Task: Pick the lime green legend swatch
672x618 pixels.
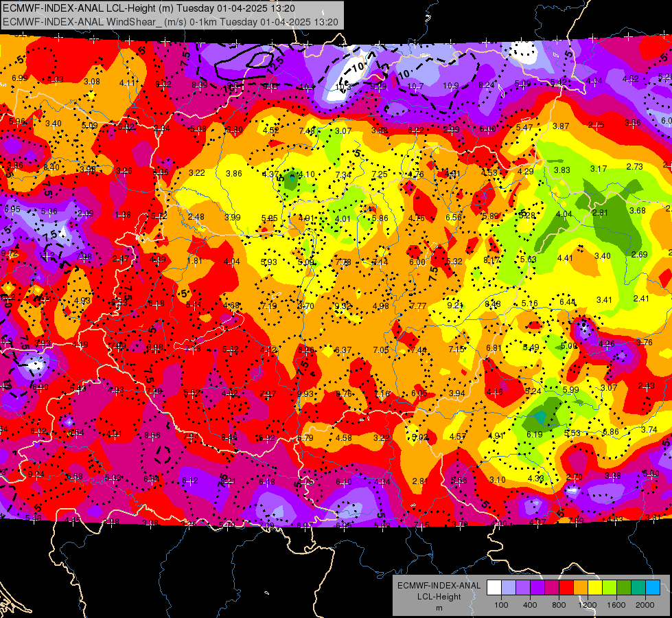Action: 610,588
